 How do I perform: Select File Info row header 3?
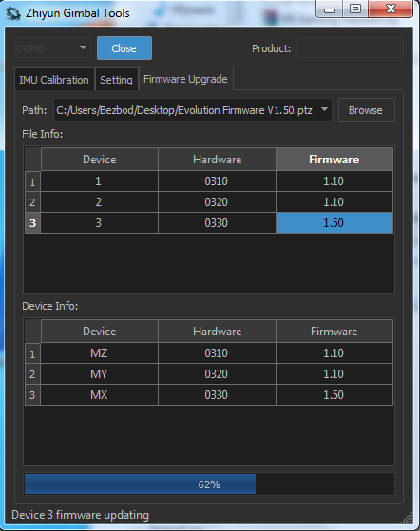click(32, 223)
